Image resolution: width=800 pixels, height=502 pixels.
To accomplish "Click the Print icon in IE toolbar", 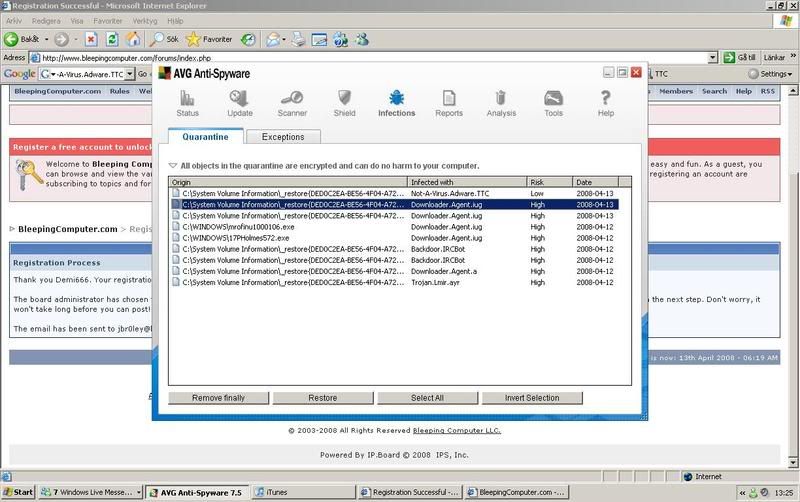I will (x=298, y=39).
